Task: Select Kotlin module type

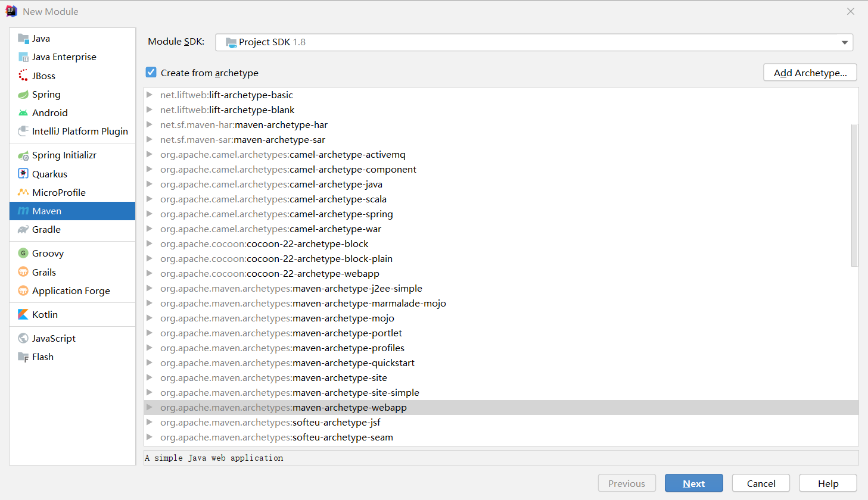Action: (x=73, y=314)
